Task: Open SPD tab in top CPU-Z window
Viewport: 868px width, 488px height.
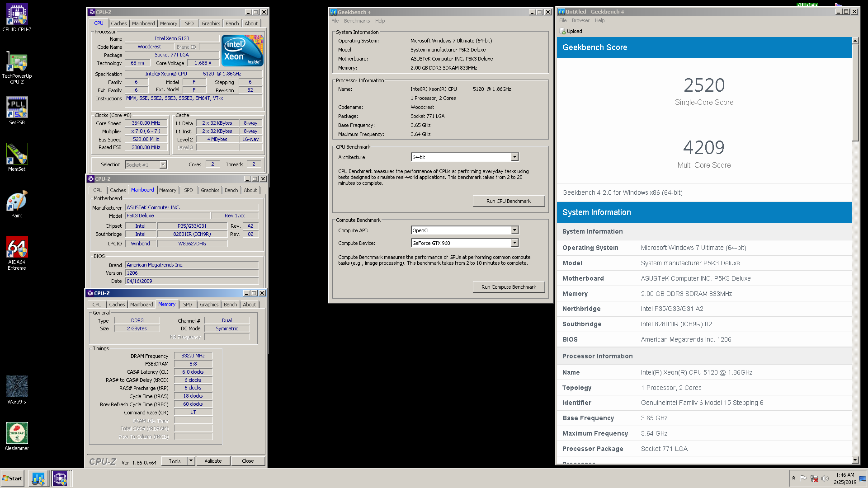Action: [189, 23]
